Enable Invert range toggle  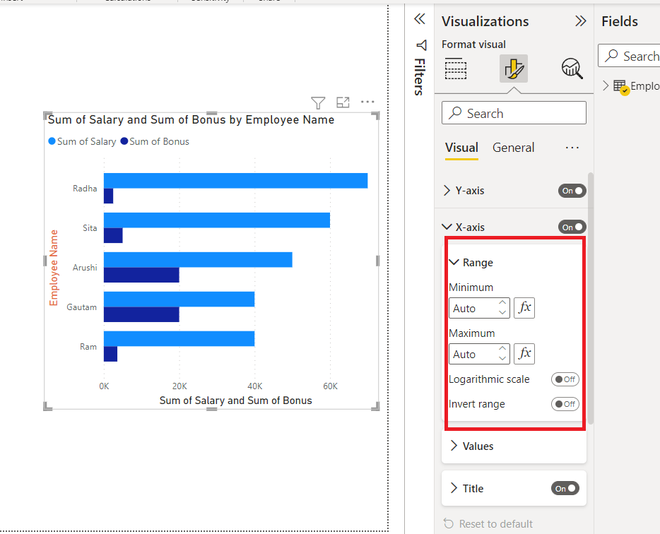coord(565,404)
